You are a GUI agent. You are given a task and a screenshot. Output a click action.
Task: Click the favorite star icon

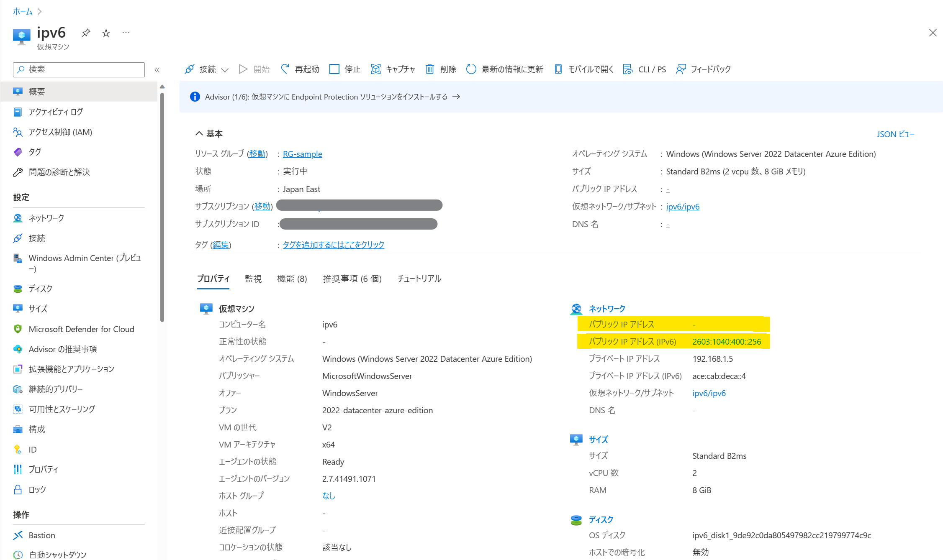106,33
